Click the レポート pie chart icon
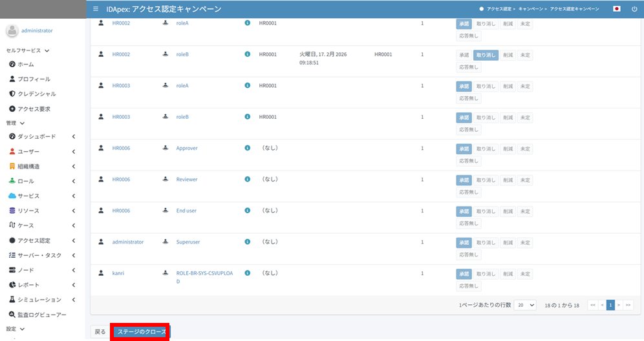This screenshot has height=341, width=644. point(12,285)
